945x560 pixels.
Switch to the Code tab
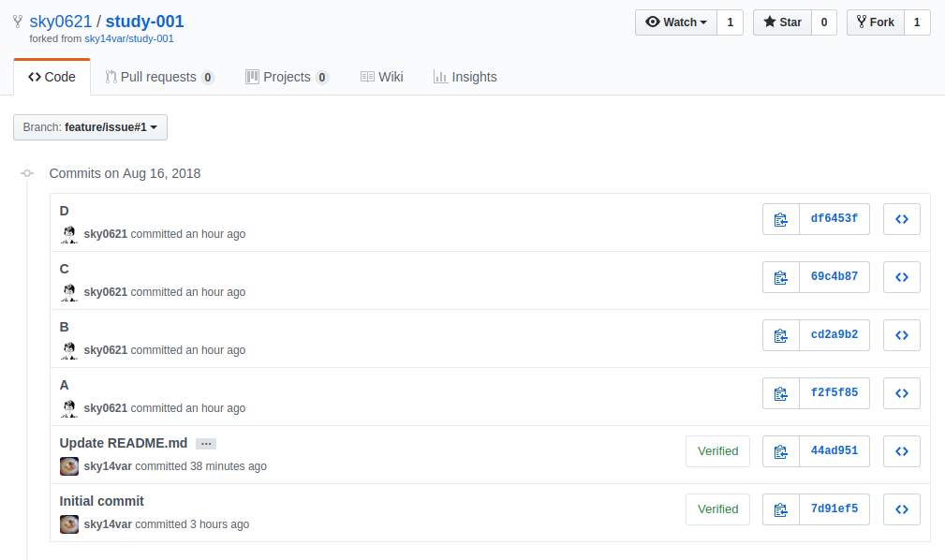coord(52,77)
